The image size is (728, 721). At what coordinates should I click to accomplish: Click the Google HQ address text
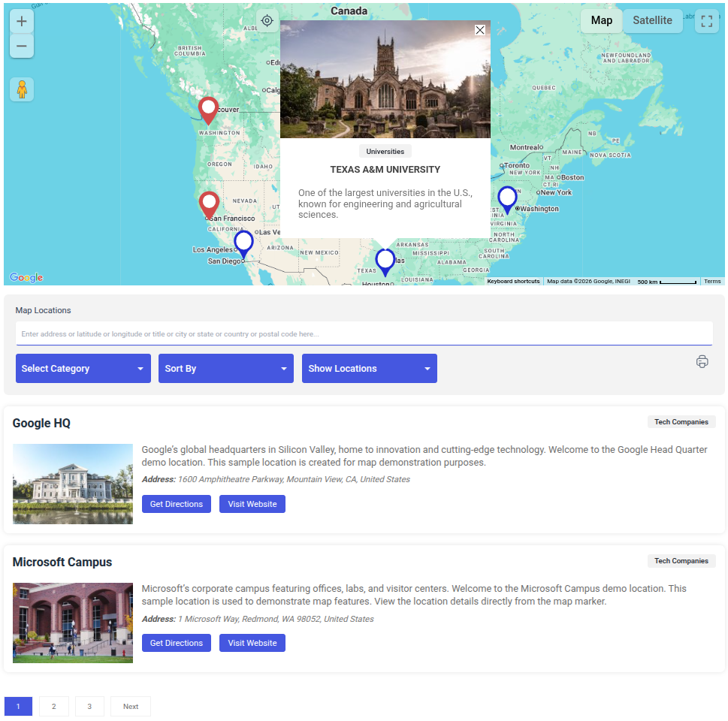pos(276,480)
